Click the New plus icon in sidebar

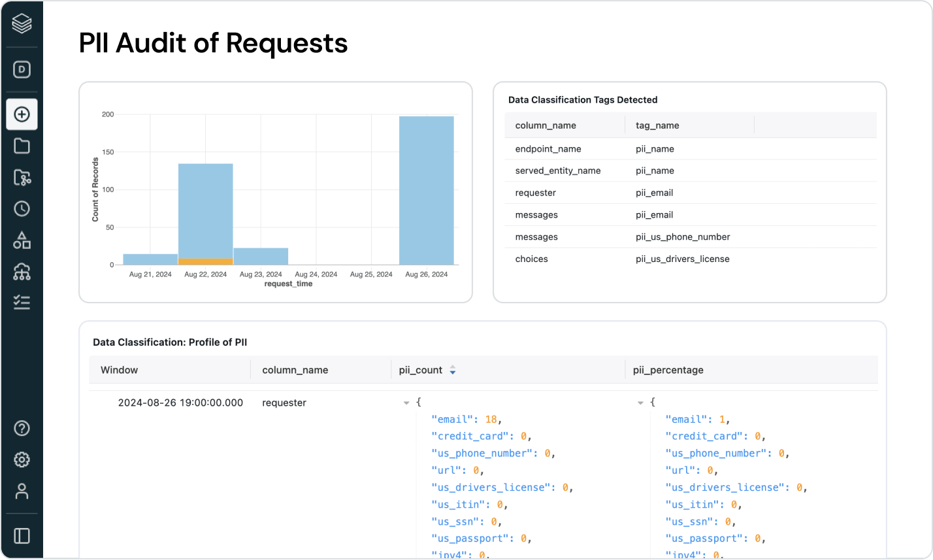click(x=22, y=114)
